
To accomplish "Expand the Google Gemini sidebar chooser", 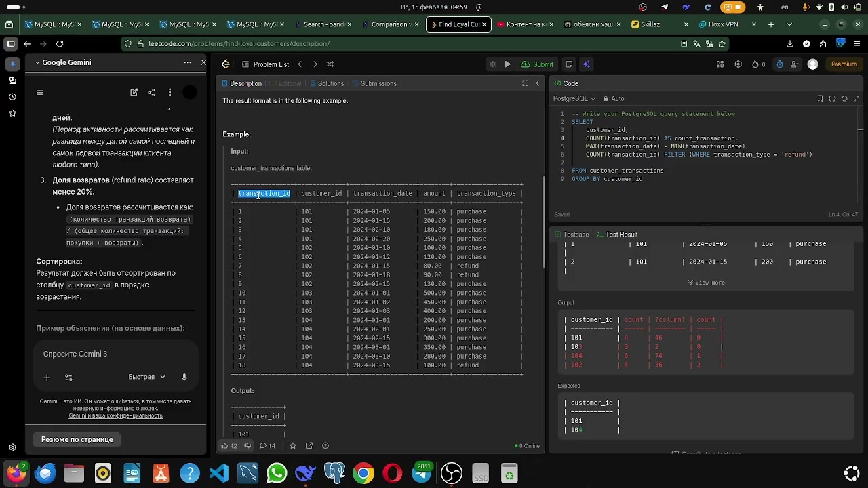I will [x=65, y=62].
